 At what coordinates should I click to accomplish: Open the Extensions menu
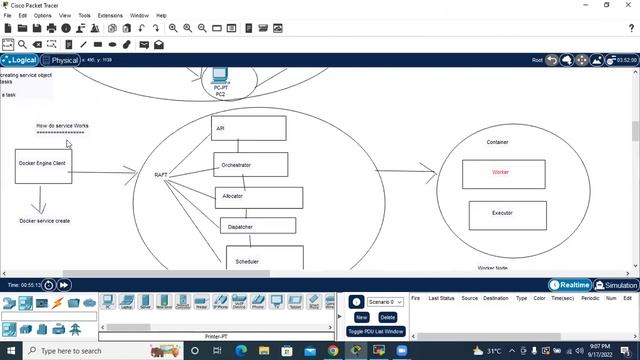pos(110,16)
